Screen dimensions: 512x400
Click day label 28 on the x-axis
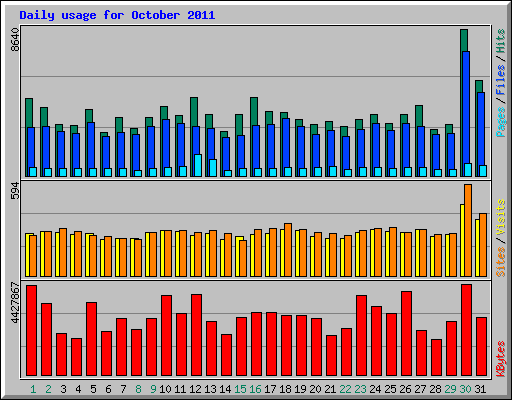pyautogui.click(x=435, y=389)
